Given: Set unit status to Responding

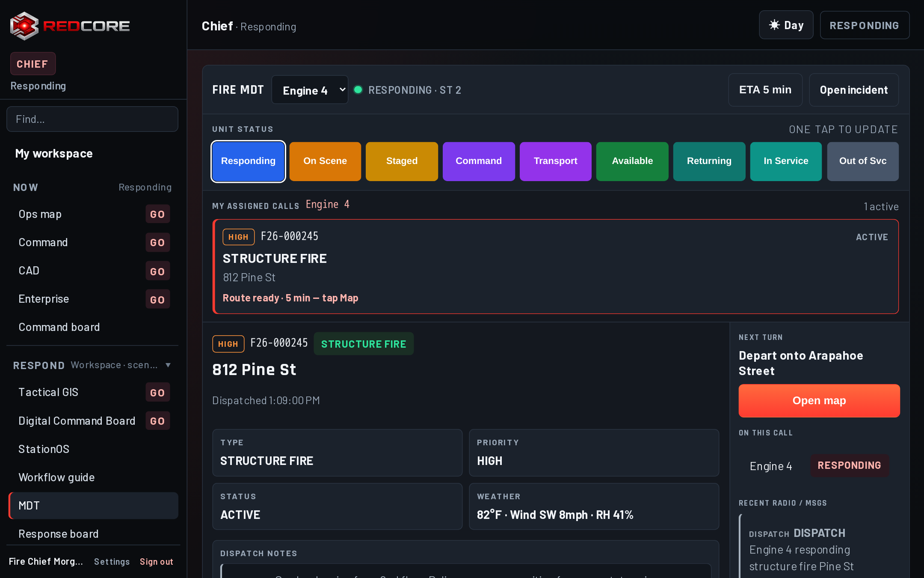Looking at the screenshot, I should tap(248, 161).
